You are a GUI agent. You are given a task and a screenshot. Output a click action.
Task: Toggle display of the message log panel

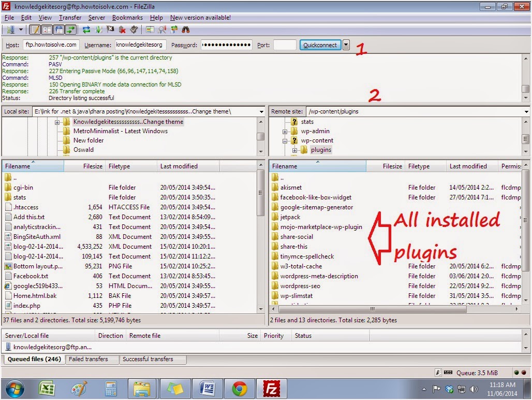(x=34, y=28)
